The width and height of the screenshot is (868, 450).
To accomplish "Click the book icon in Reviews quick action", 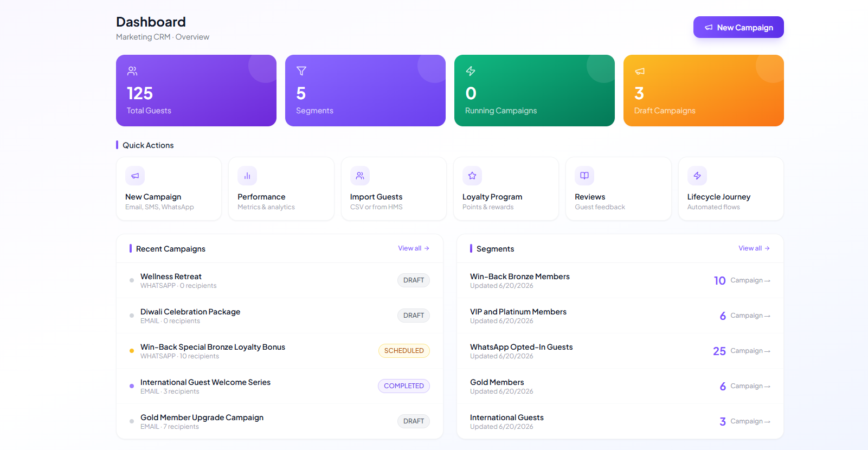I will point(584,176).
